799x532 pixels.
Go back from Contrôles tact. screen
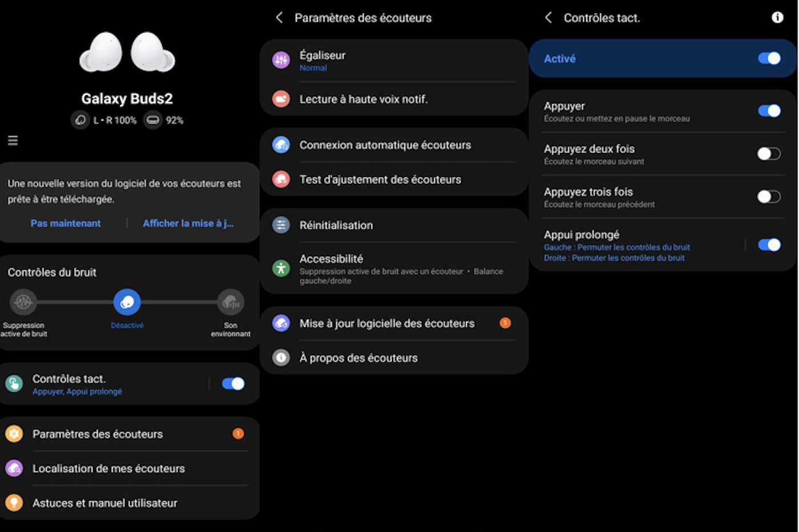point(548,18)
